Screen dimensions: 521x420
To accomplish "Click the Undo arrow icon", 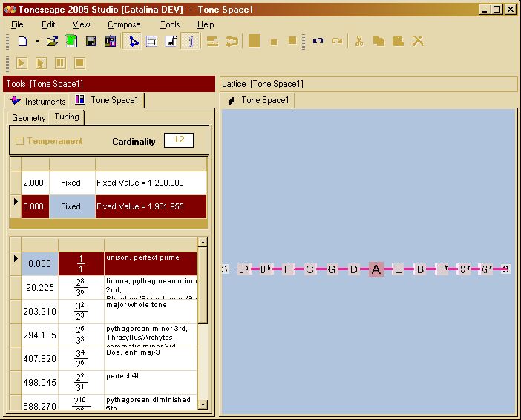I will (318, 42).
